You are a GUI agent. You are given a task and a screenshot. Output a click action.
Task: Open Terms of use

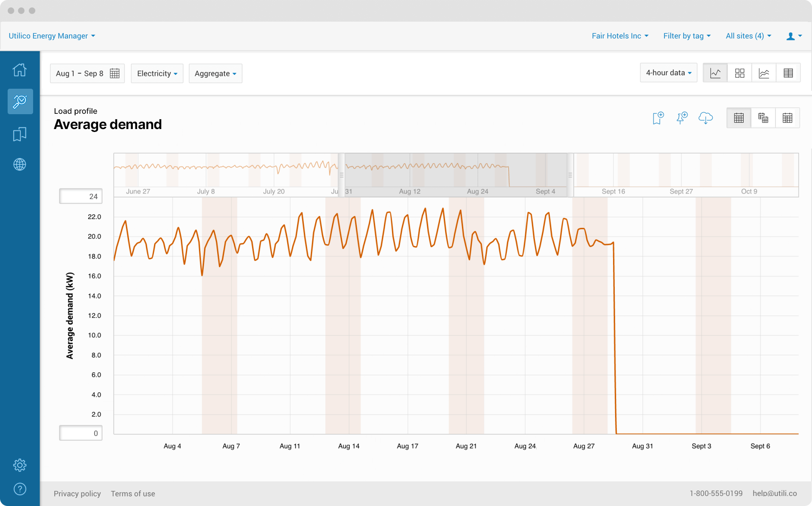click(133, 493)
